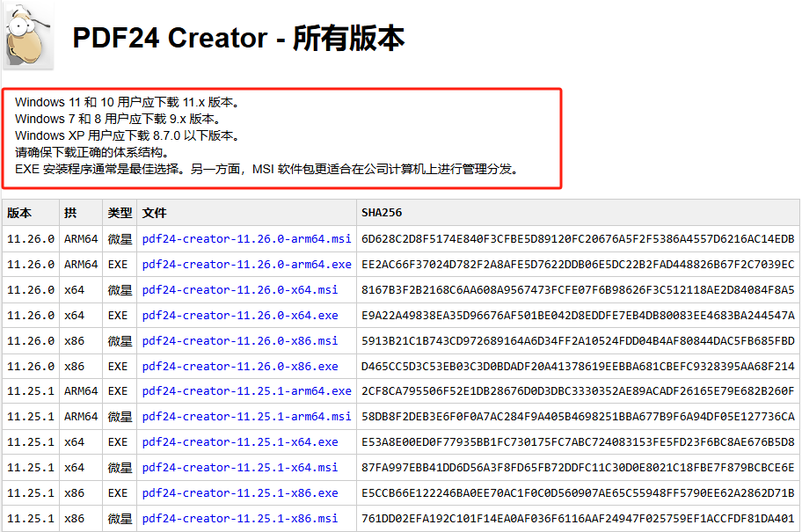Download pdf24-creator-11.25.1-x86.exe
This screenshot has width=802, height=532.
click(x=240, y=493)
